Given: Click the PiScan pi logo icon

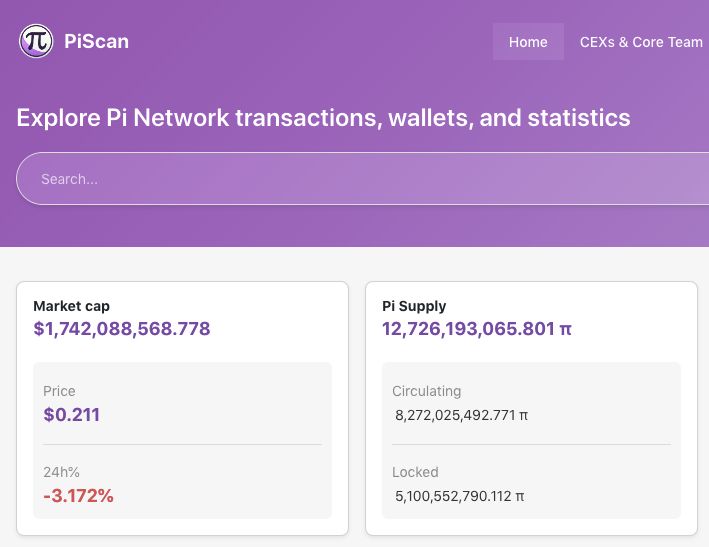Looking at the screenshot, I should (x=36, y=41).
